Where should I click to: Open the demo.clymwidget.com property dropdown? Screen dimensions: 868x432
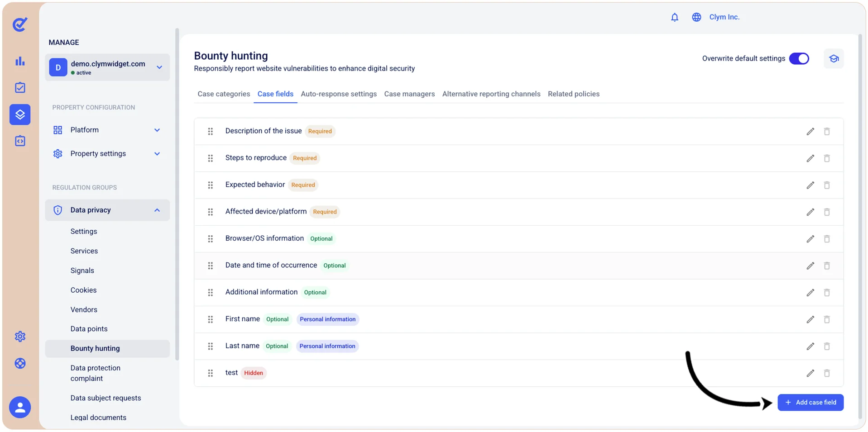107,67
